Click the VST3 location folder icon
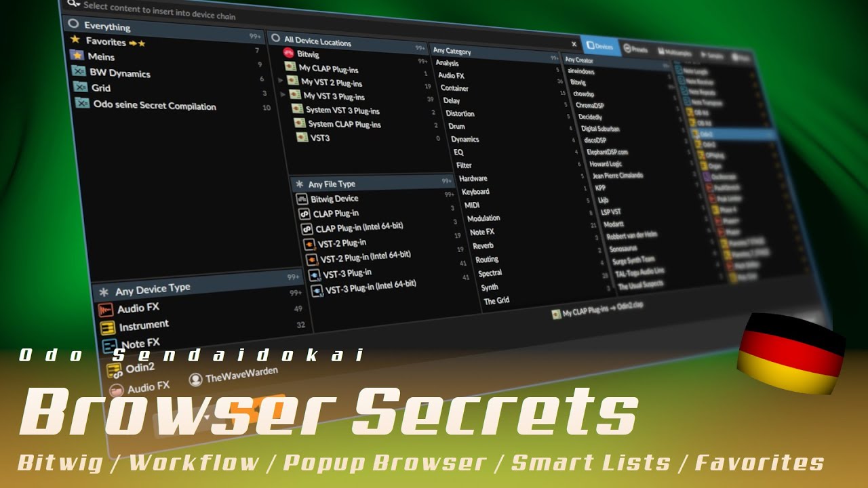Image resolution: width=868 pixels, height=488 pixels. click(302, 137)
